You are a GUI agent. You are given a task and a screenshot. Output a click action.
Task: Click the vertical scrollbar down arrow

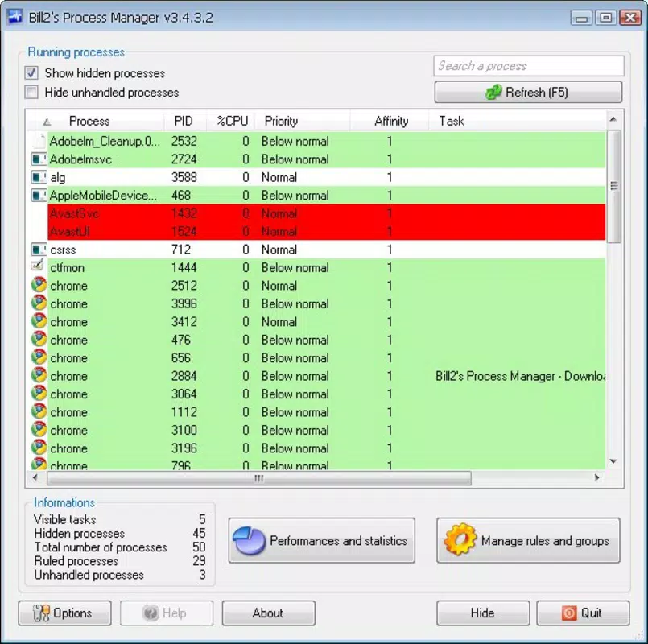(613, 461)
